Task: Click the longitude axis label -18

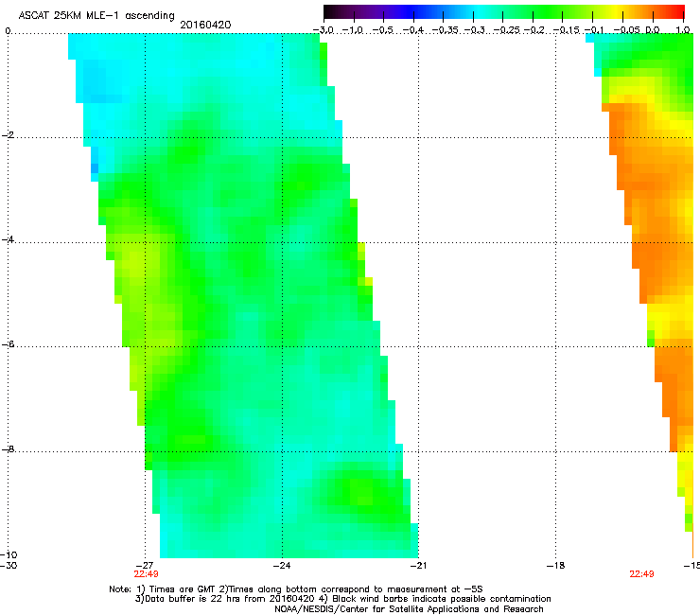Action: coord(555,565)
